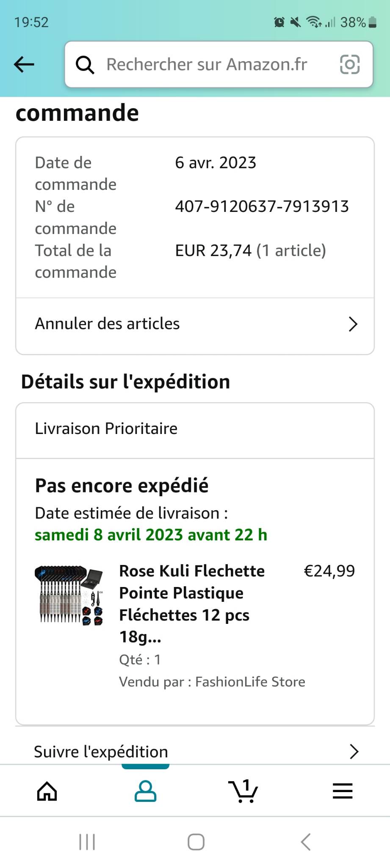This screenshot has width=390, height=868.
Task: Tap chevron beside Suivre l'expédition
Action: 354,751
